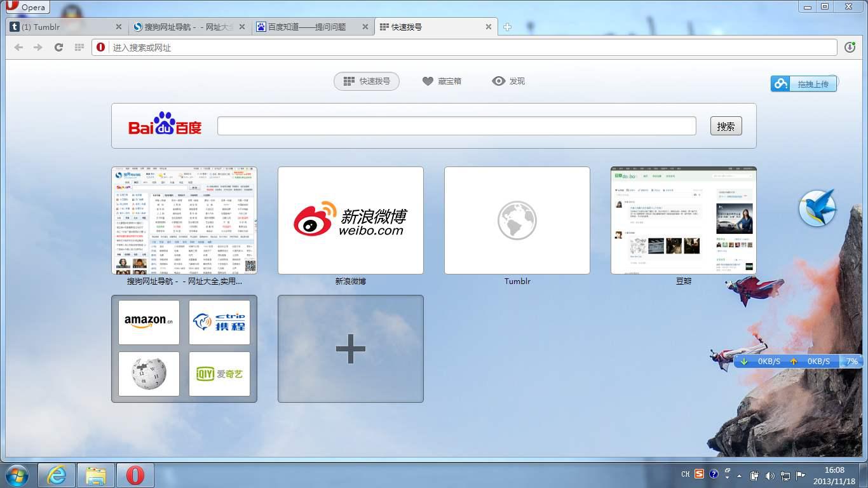Open the speed dial folder containing Amazon
The height and width of the screenshot is (488, 868).
click(x=184, y=348)
